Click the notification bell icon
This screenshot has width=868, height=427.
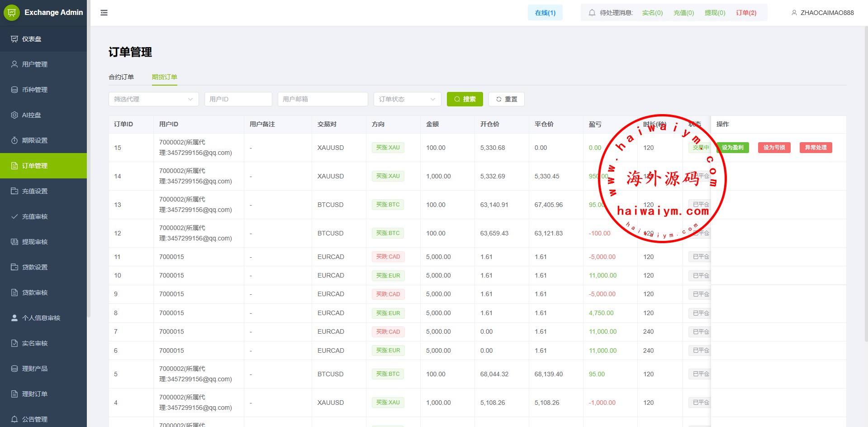tap(592, 13)
